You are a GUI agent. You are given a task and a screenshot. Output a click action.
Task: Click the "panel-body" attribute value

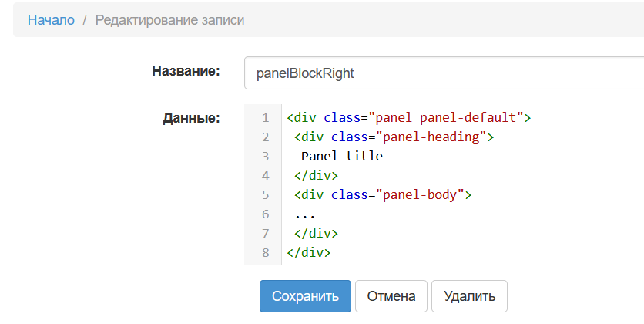point(420,195)
